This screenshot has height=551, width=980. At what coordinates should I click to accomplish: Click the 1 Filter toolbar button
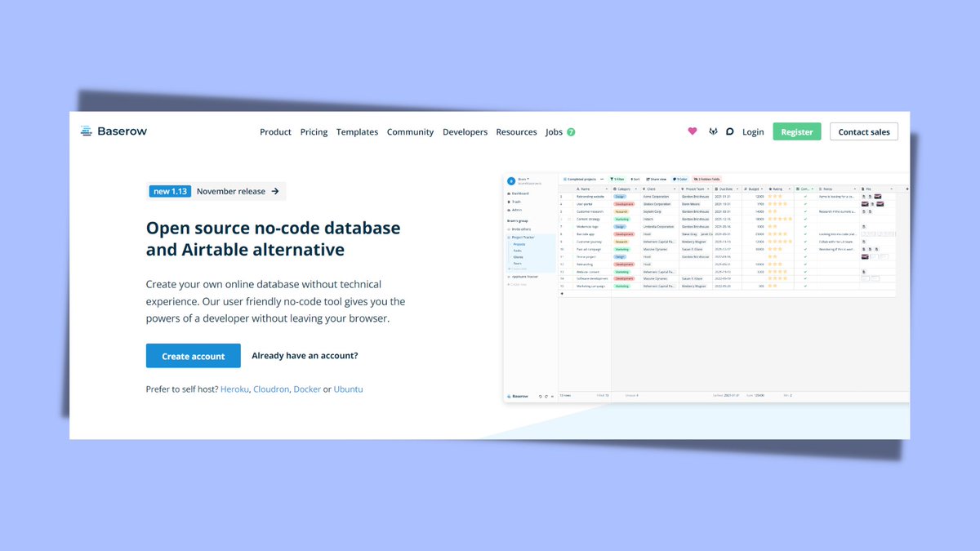coord(617,179)
